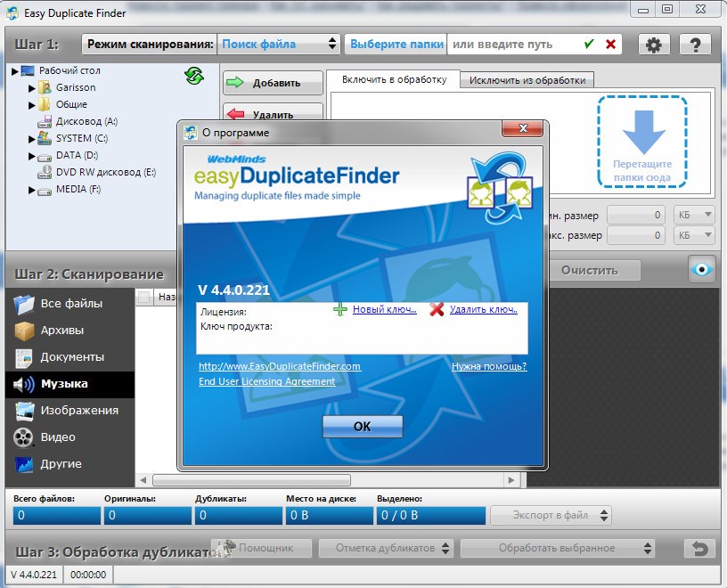Screen dimensions: 727x588
Task: Expand the DATA (D:) drive node
Action: [x=31, y=156]
